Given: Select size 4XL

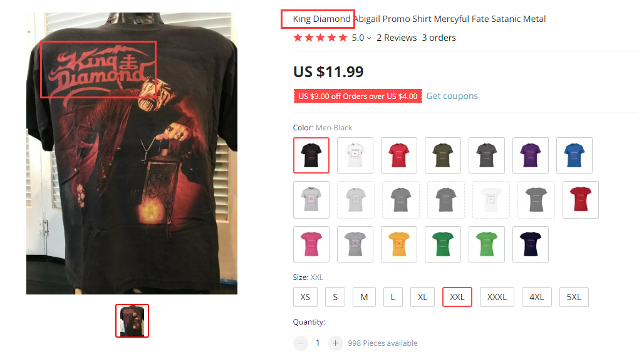Looking at the screenshot, I should [536, 297].
